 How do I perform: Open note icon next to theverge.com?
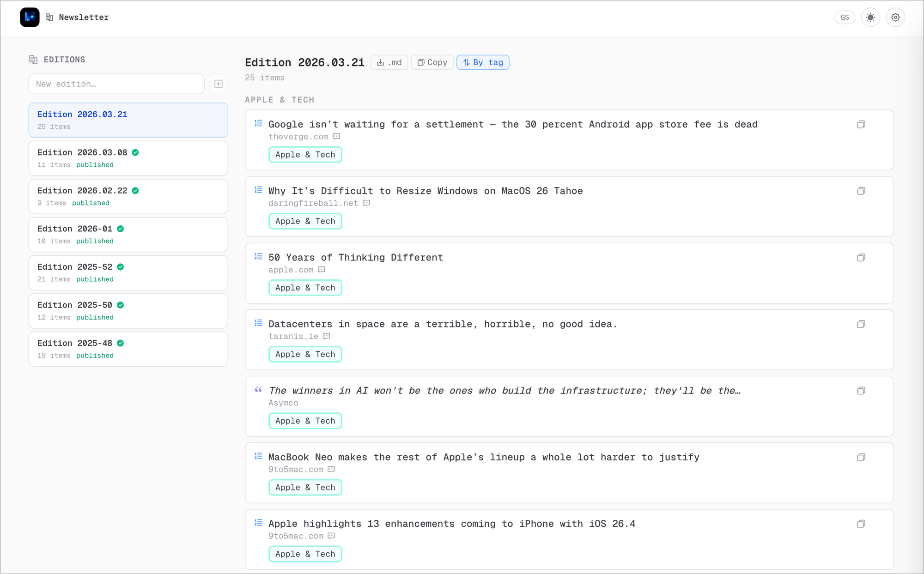coord(337,136)
